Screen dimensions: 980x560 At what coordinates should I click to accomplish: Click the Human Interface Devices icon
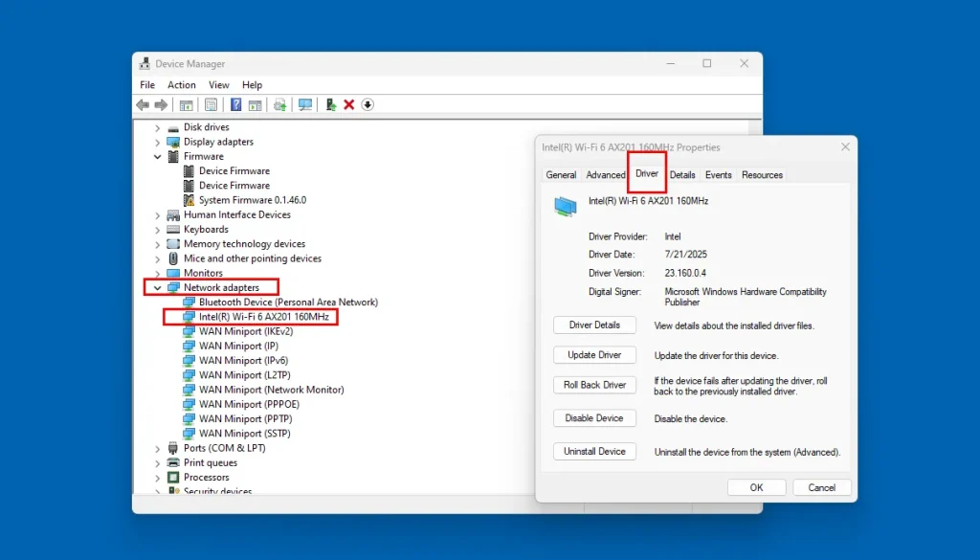pos(173,215)
